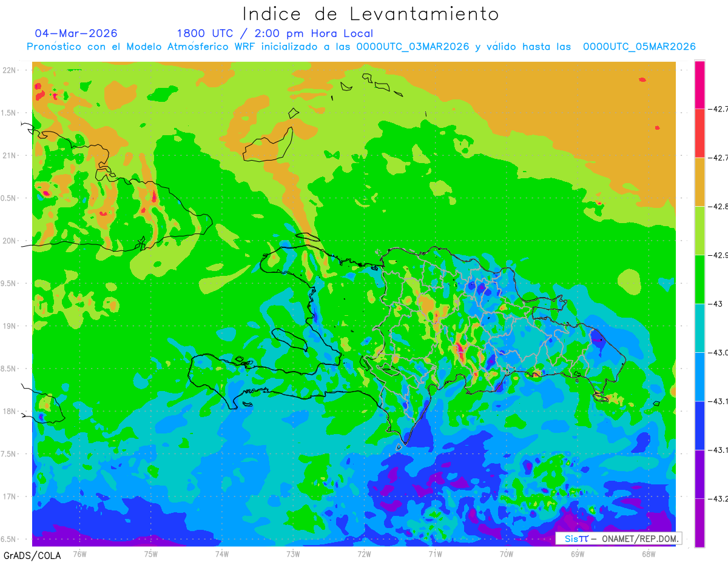Click the longitude label "73W"

[293, 554]
